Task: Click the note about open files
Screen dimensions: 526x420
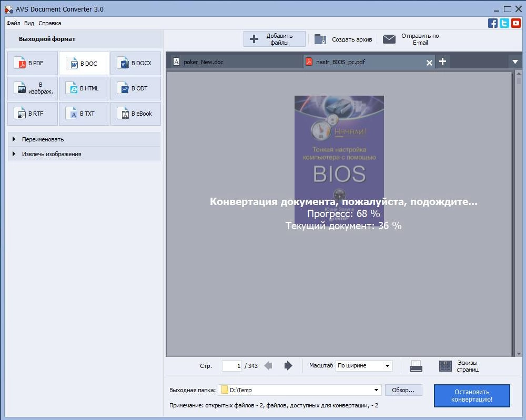Action: [x=274, y=405]
